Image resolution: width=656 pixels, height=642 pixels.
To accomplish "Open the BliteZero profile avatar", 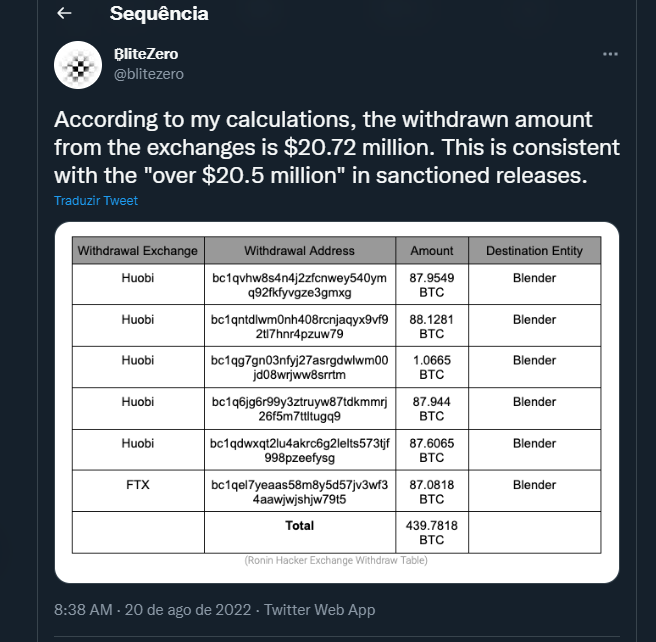I will click(x=78, y=65).
